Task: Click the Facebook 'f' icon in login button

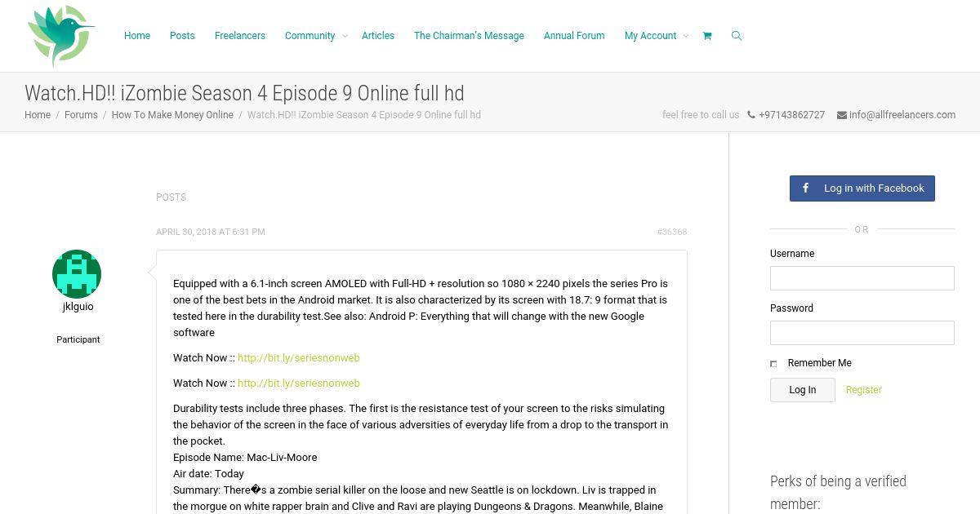Action: (x=805, y=188)
